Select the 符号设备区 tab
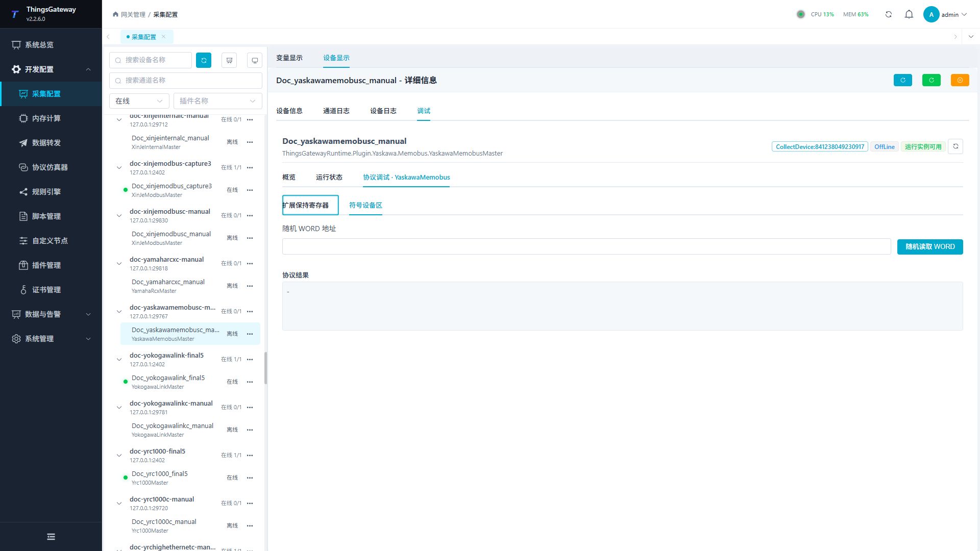This screenshot has height=551, width=980. [365, 205]
